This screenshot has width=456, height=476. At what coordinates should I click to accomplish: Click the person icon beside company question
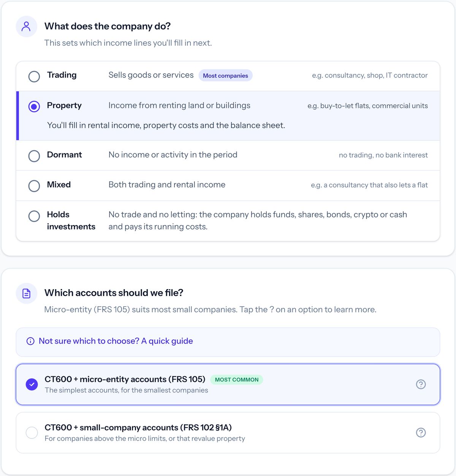pyautogui.click(x=26, y=27)
